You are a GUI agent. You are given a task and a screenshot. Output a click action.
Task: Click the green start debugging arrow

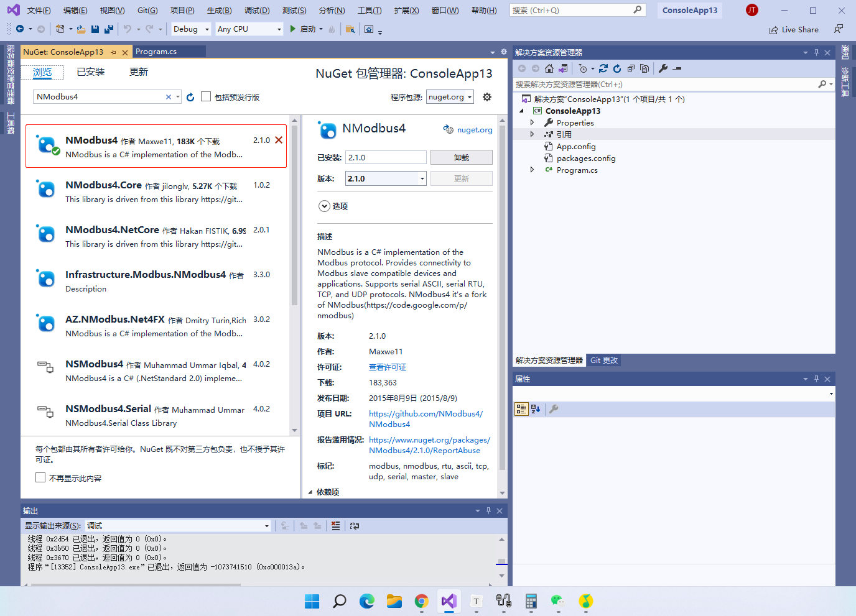pyautogui.click(x=292, y=29)
